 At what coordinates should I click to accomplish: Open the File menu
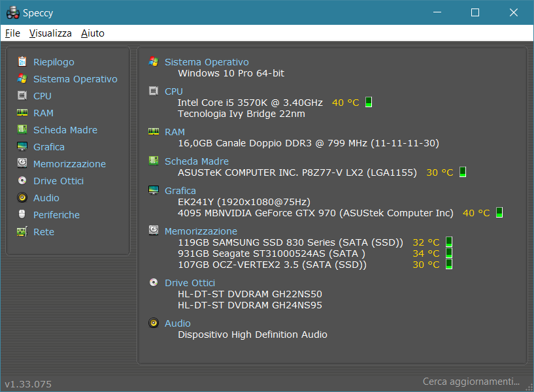[x=12, y=33]
